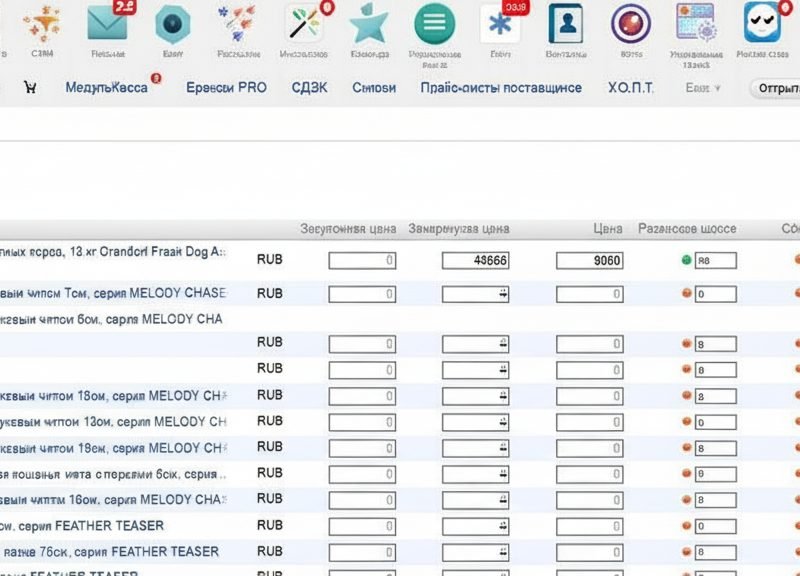Expand the grey dropdown next to Х.О.П.Т.
The height and width of the screenshot is (576, 800).
[703, 88]
